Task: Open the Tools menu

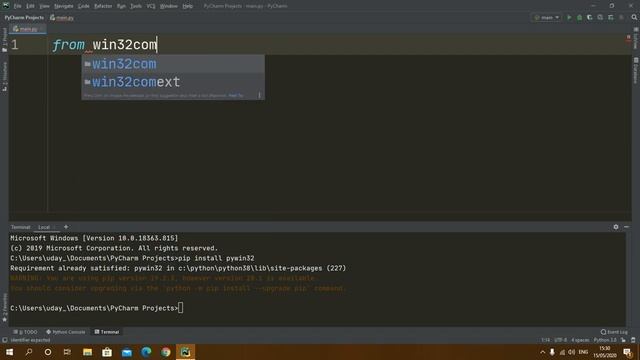Action: [136, 6]
